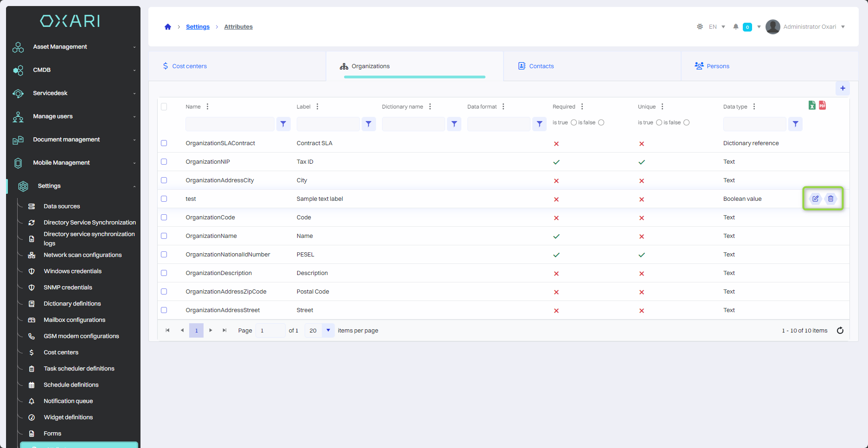Switch to the Contacts tab
Image resolution: width=868 pixels, height=448 pixels.
(541, 66)
